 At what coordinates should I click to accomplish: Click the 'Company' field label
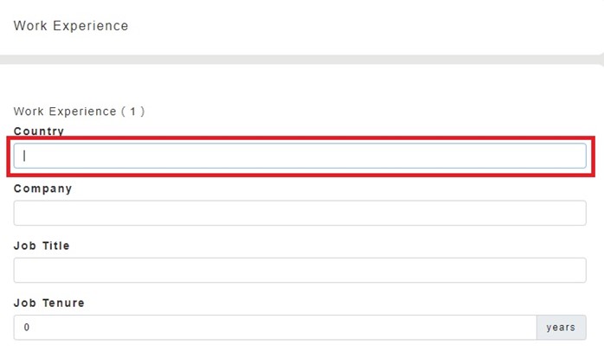click(42, 188)
